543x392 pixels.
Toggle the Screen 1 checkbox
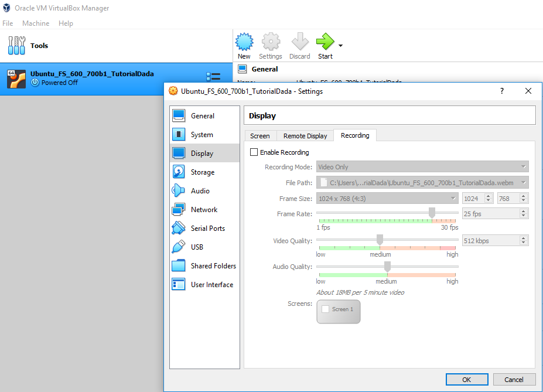pos(326,309)
